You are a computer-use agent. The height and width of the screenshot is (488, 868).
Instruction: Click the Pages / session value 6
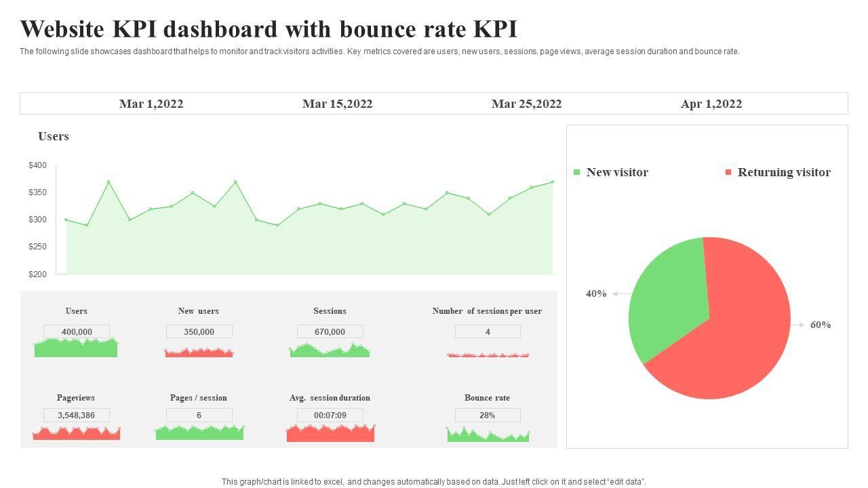coord(199,415)
